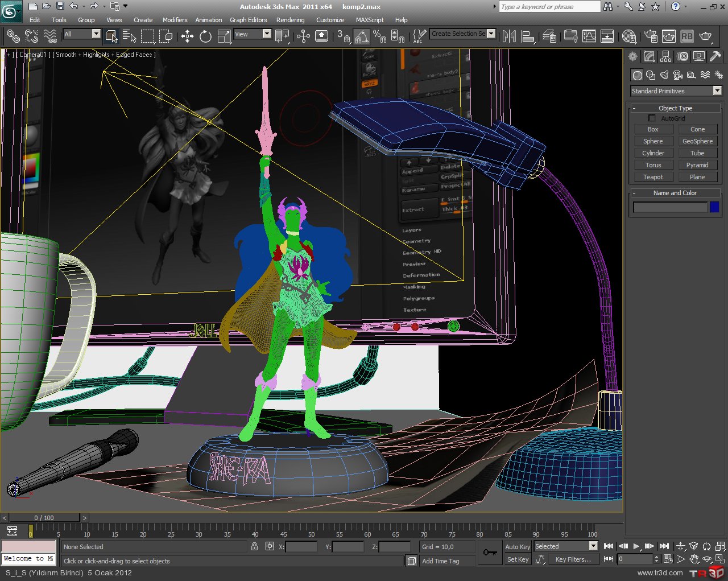Open the application menu button
Image resolution: width=728 pixels, height=581 pixels.
pos(11,11)
